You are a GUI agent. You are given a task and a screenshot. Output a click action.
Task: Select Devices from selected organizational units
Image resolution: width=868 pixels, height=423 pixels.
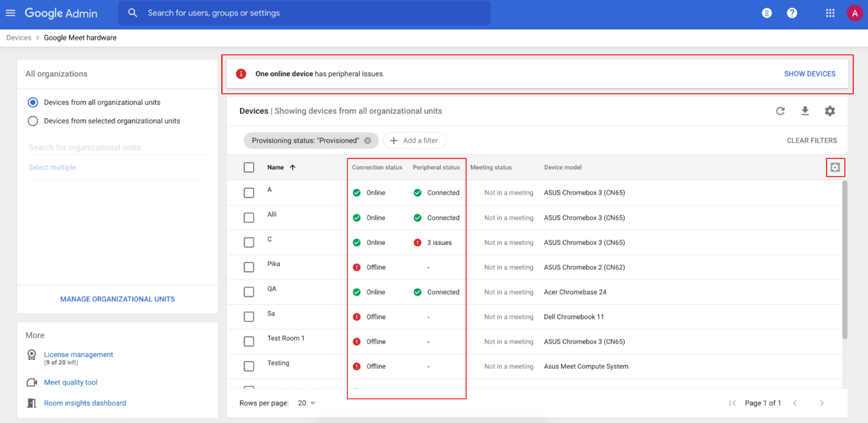click(33, 121)
